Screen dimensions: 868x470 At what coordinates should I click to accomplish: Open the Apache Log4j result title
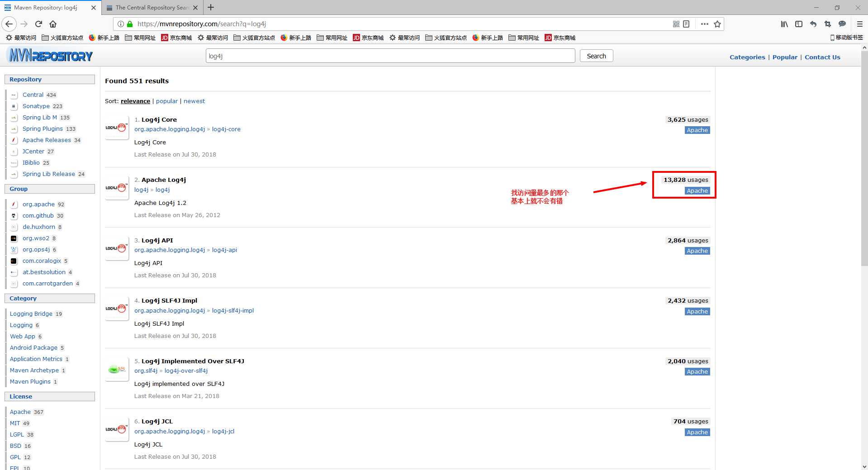[164, 180]
